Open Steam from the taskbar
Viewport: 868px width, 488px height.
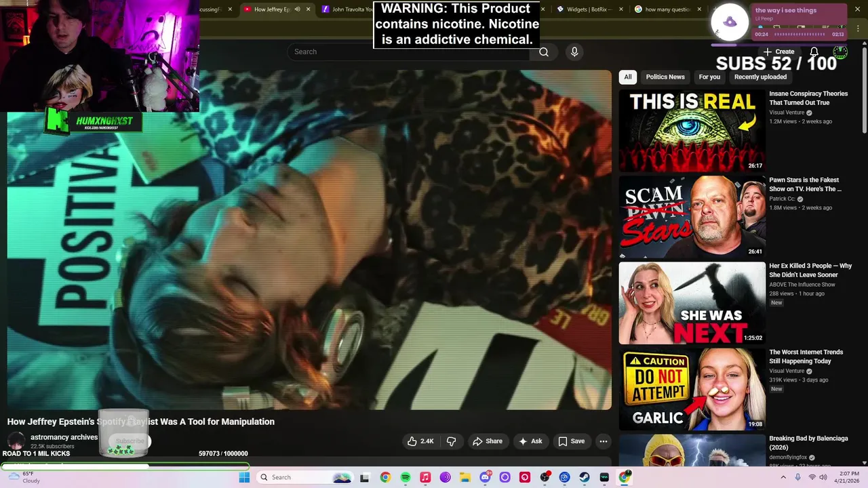tap(585, 477)
